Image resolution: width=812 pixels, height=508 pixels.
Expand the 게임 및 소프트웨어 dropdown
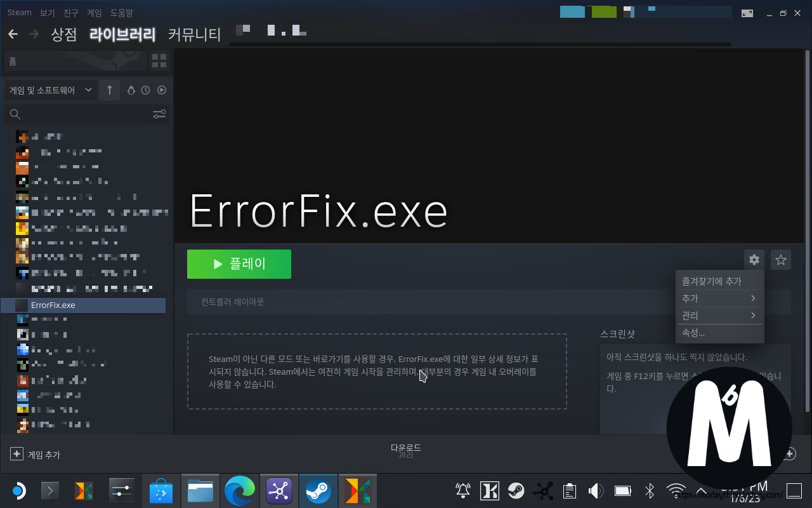click(51, 90)
